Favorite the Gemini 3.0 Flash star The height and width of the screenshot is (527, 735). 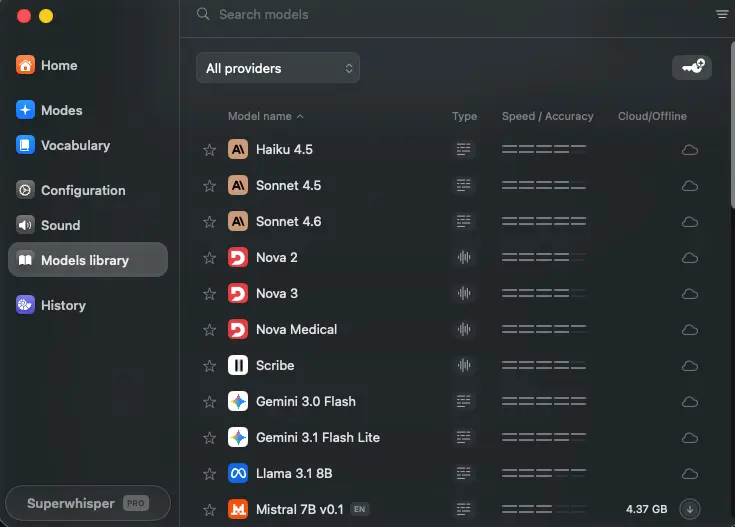(x=210, y=402)
